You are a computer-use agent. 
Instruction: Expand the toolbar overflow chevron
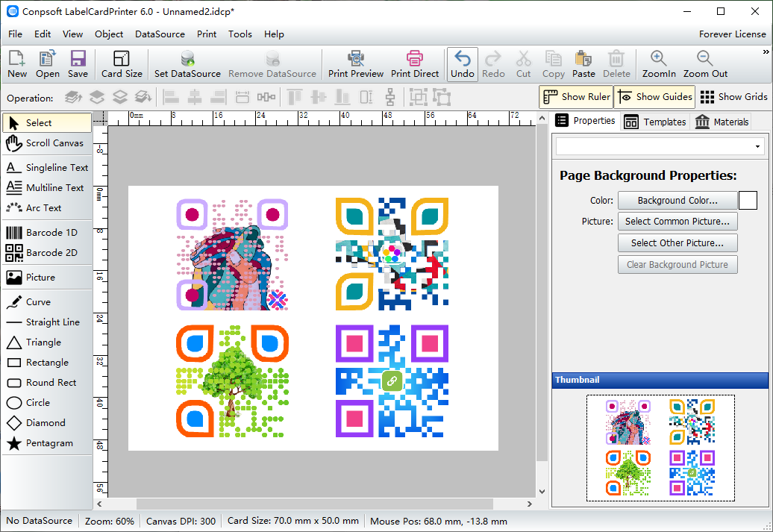(766, 51)
